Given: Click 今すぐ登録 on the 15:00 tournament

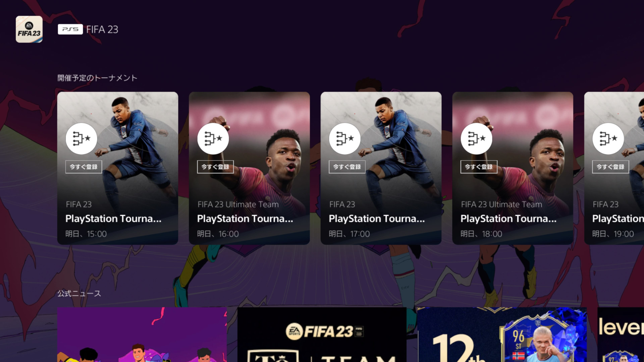Looking at the screenshot, I should [84, 167].
